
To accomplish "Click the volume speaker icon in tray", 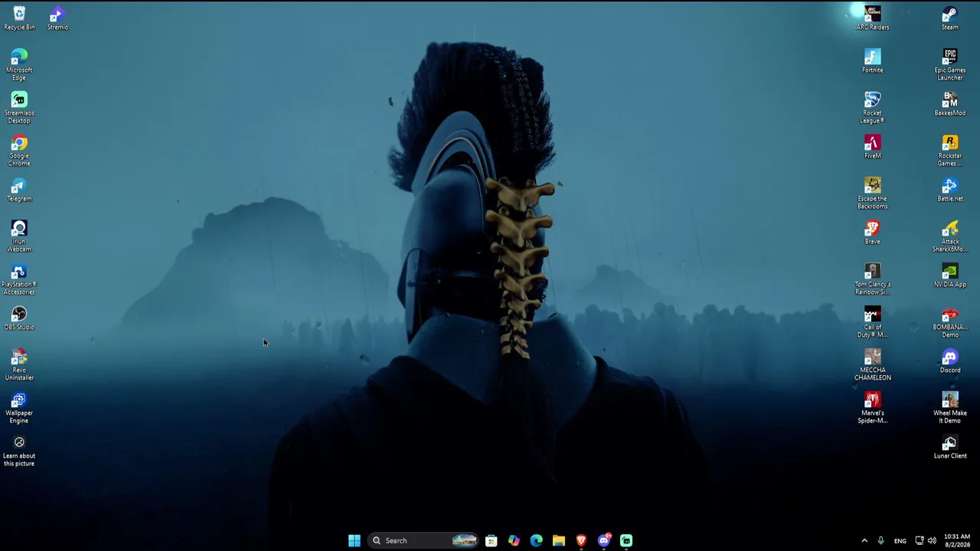I will pyautogui.click(x=932, y=540).
